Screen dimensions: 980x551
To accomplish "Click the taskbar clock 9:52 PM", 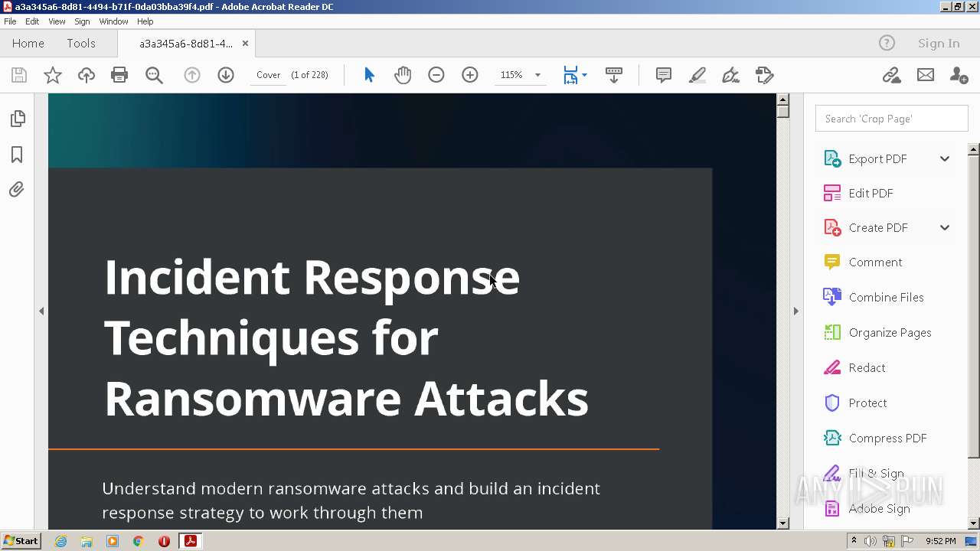I will click(x=940, y=541).
